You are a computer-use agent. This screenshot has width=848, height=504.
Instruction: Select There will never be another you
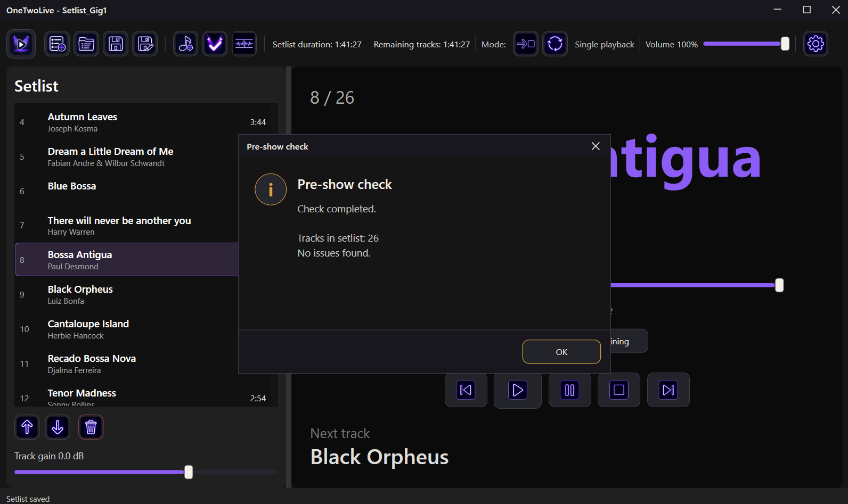click(x=127, y=226)
